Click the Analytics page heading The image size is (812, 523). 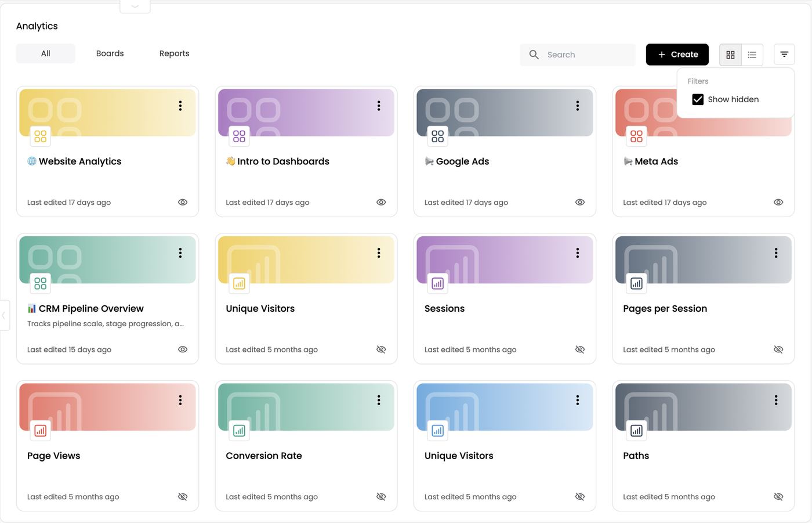pyautogui.click(x=37, y=26)
